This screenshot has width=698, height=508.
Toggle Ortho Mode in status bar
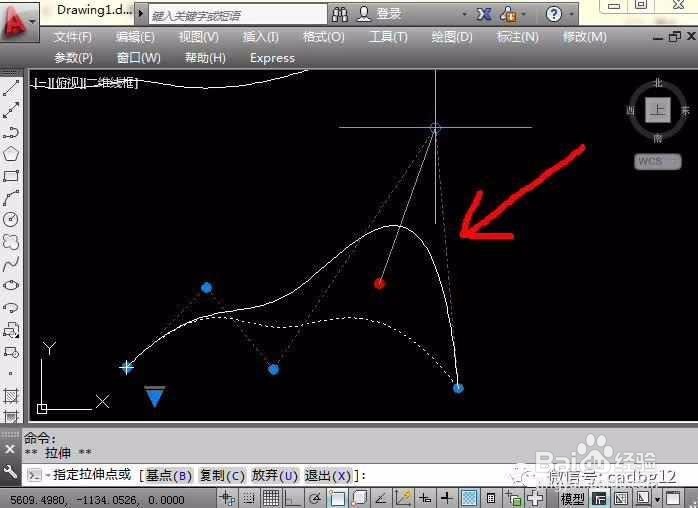[292, 499]
